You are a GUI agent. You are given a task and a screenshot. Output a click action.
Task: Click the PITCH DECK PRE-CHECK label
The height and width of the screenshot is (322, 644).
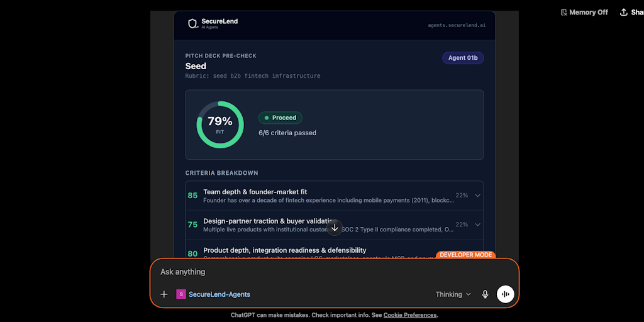pos(221,56)
